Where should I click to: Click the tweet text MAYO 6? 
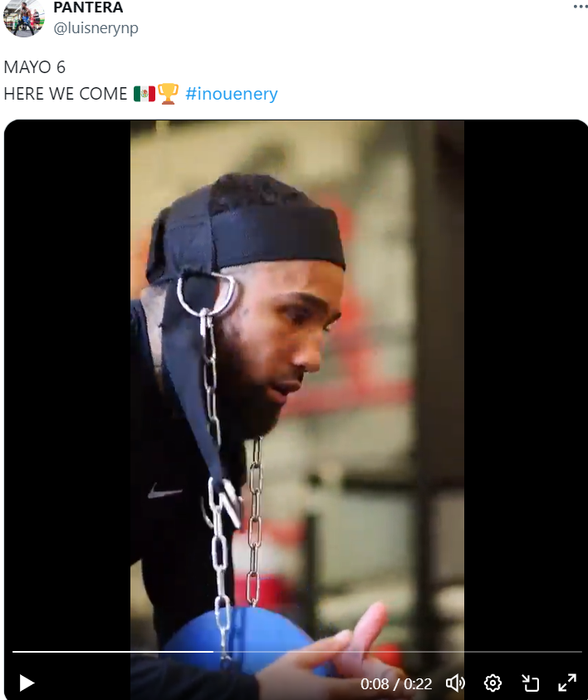[x=34, y=67]
